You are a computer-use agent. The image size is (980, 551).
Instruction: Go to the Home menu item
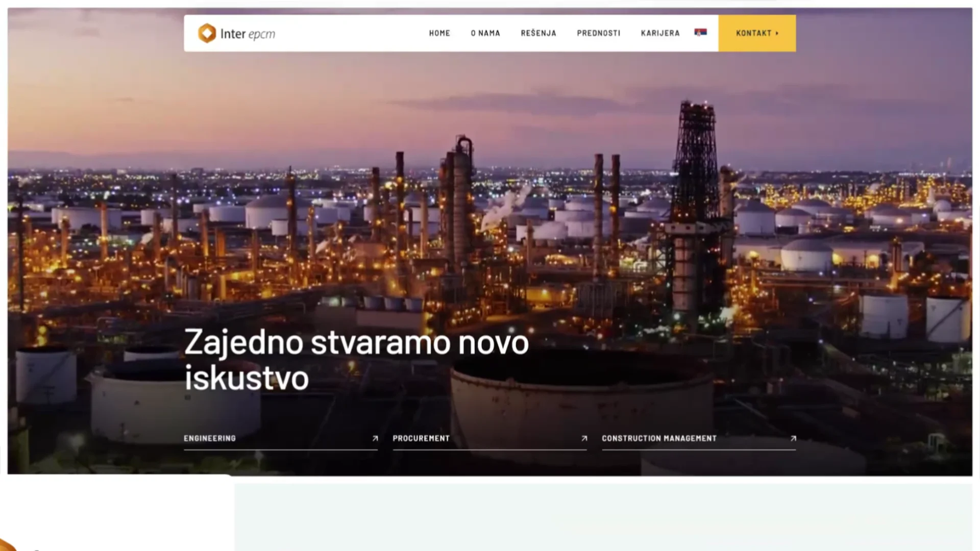[x=439, y=33]
